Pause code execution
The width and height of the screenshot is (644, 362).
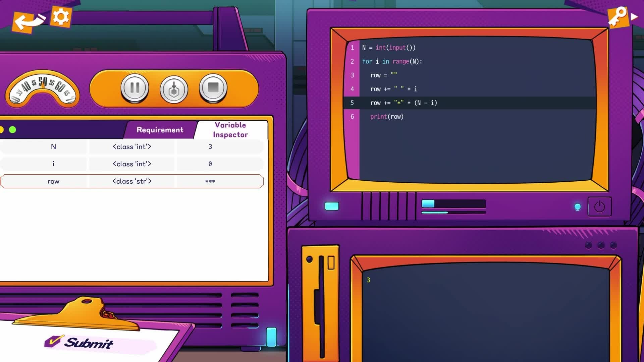point(135,88)
